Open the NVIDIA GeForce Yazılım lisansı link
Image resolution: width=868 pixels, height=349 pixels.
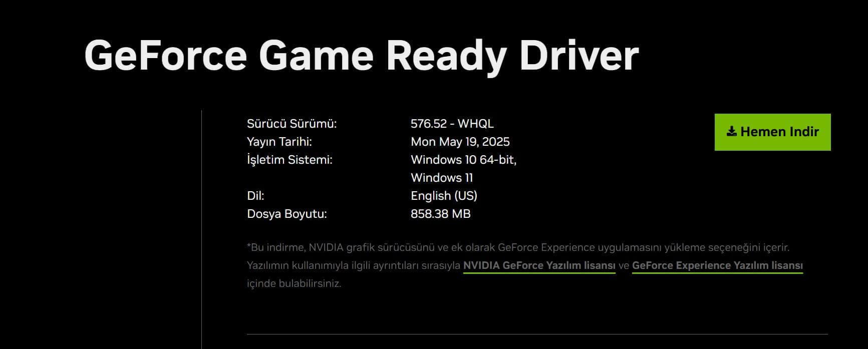tap(539, 266)
